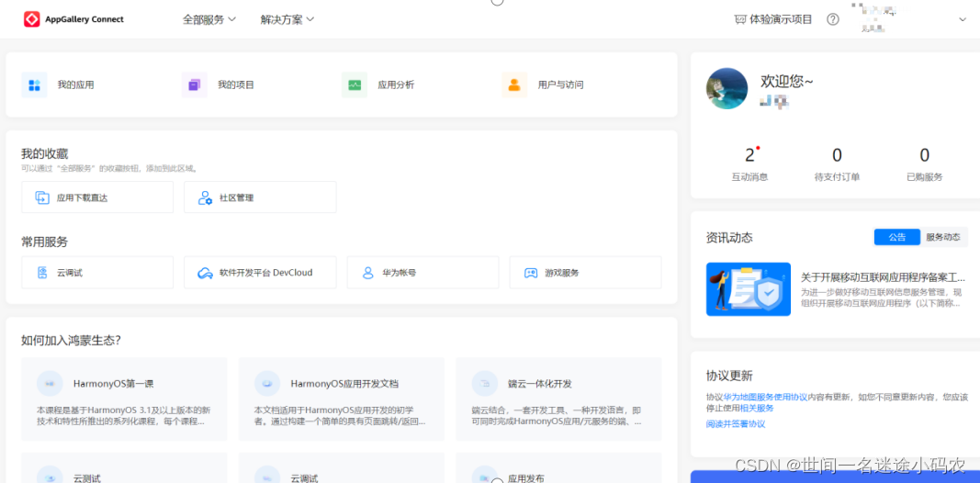This screenshot has height=483, width=980.
Task: Open the 我的项目 icon
Action: tap(195, 85)
